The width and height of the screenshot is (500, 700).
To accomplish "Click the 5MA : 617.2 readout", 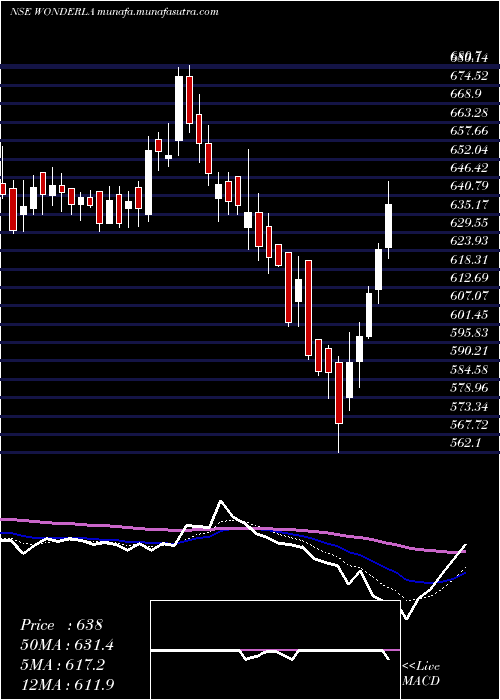I will tap(62, 665).
